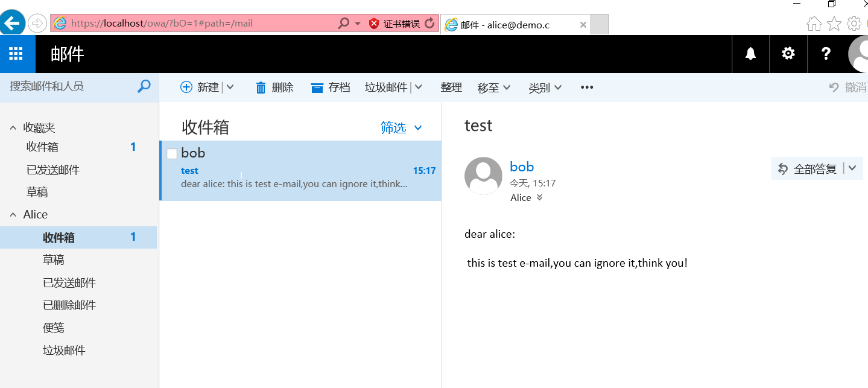Image resolution: width=868 pixels, height=388 pixels.
Task: Open the ... more commands menu
Action: (586, 87)
